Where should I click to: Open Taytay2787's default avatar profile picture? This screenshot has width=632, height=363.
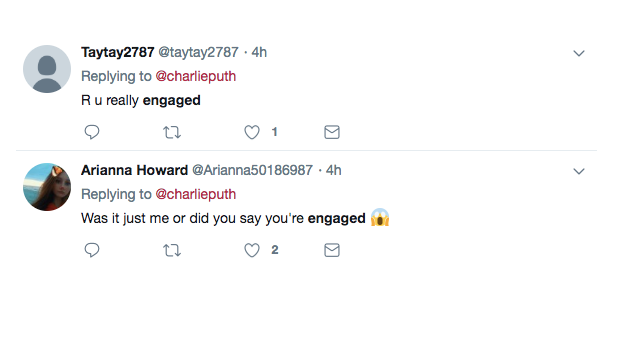(x=47, y=69)
